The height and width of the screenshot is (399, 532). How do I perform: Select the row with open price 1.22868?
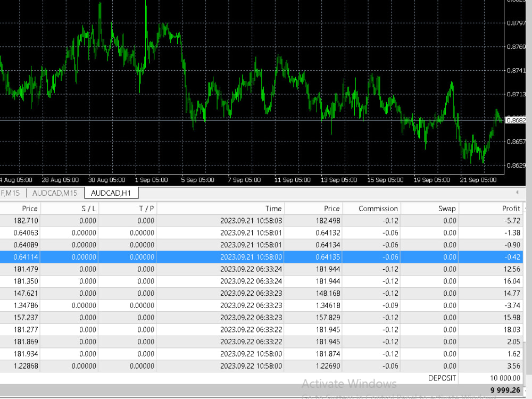(x=261, y=366)
